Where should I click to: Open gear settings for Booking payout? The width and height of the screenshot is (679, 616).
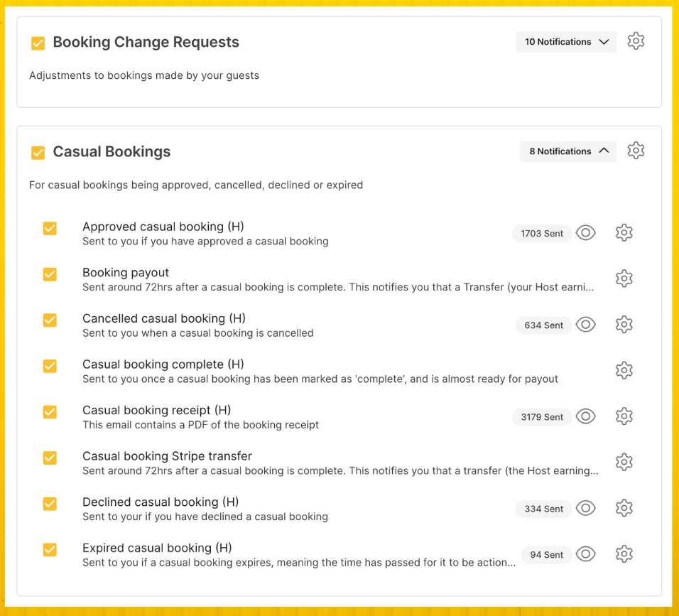(x=624, y=279)
